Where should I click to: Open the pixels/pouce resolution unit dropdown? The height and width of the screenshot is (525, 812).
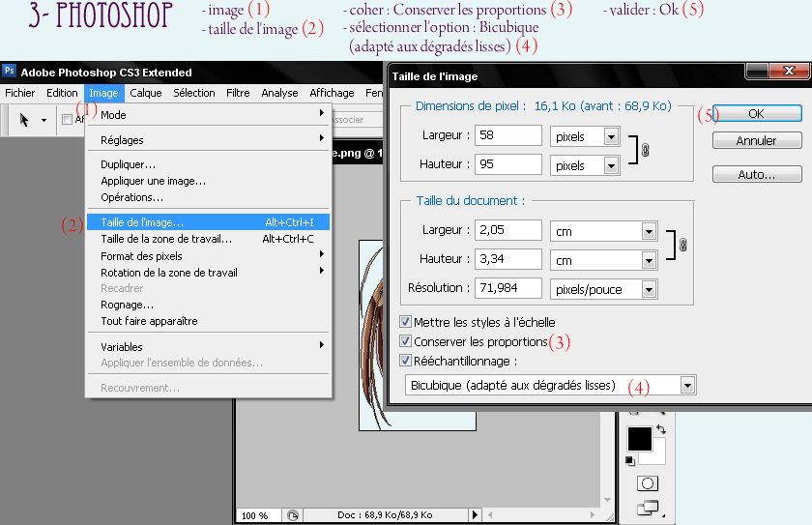(x=648, y=289)
